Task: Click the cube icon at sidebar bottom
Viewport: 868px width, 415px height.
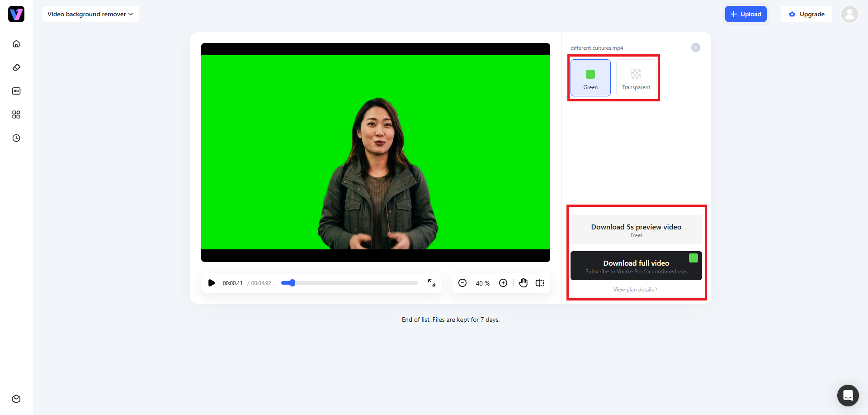Action: click(x=16, y=399)
